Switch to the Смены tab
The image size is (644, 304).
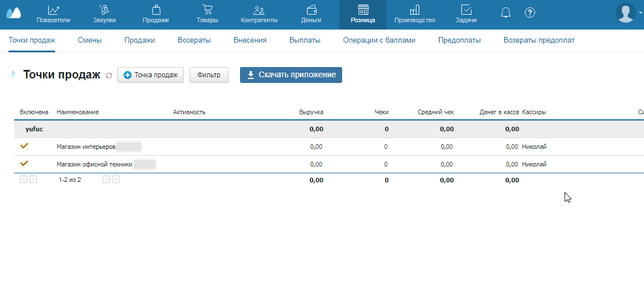[x=90, y=40]
